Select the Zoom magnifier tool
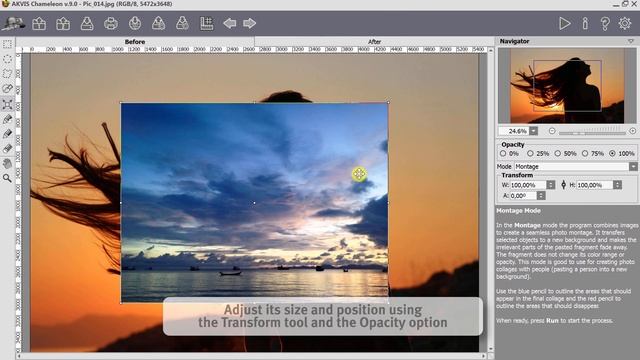Viewport: 640px width, 360px height. coord(7,178)
